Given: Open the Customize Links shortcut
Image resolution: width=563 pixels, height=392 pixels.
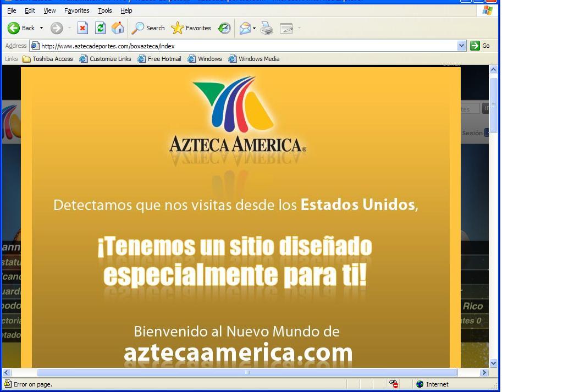Looking at the screenshot, I should (105, 59).
